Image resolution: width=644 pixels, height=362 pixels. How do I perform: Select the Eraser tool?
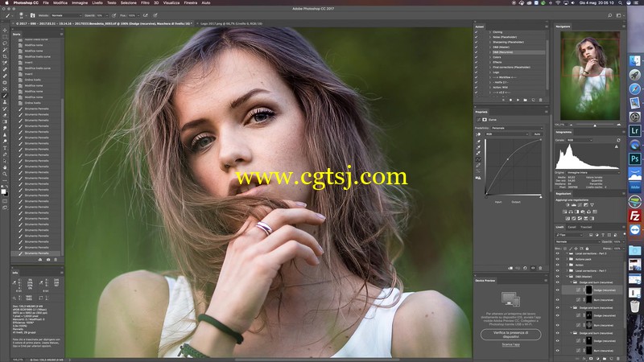5,115
